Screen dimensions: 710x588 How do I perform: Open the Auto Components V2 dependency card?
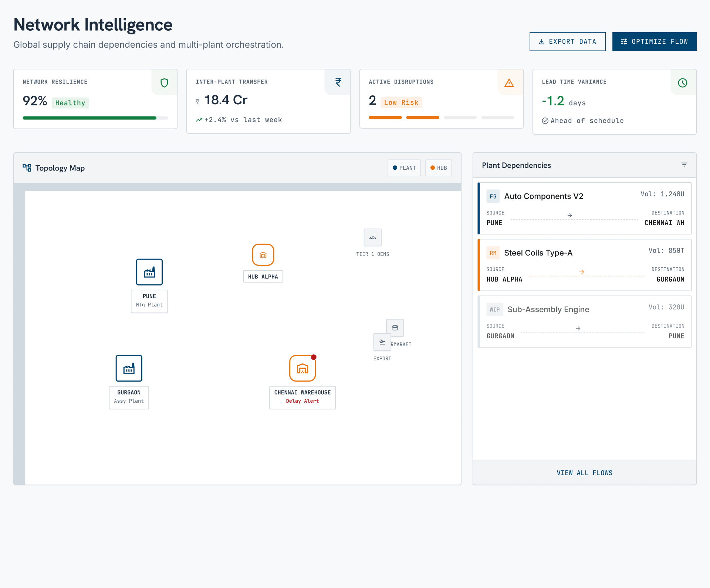click(x=585, y=208)
